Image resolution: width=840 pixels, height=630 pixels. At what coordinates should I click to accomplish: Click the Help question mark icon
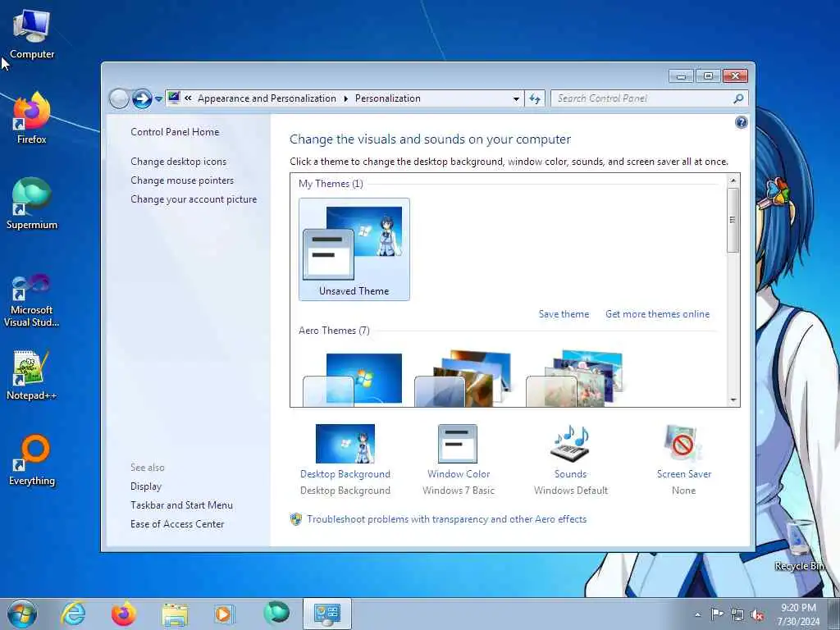click(x=741, y=123)
